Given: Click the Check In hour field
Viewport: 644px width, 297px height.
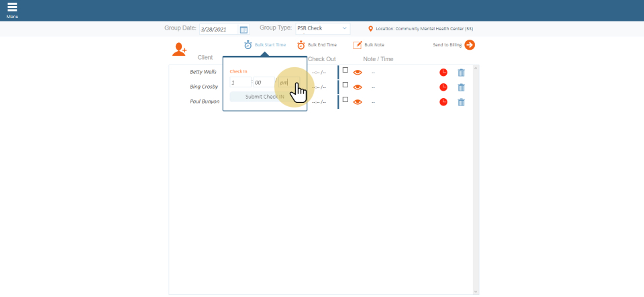Looking at the screenshot, I should 239,83.
